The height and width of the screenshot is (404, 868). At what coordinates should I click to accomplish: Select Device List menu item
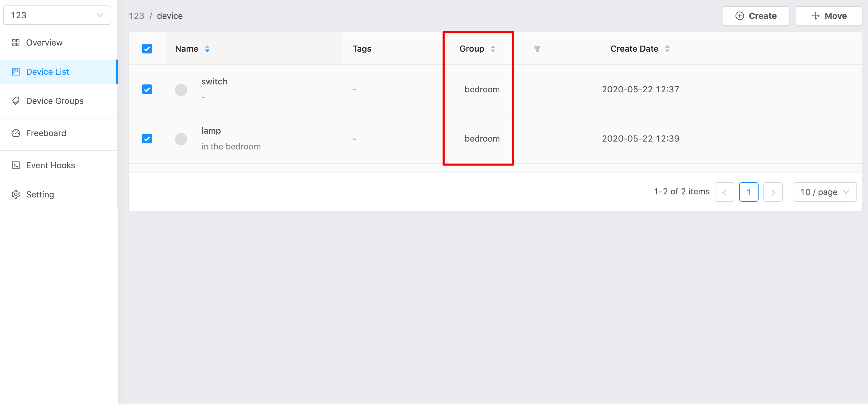[48, 71]
